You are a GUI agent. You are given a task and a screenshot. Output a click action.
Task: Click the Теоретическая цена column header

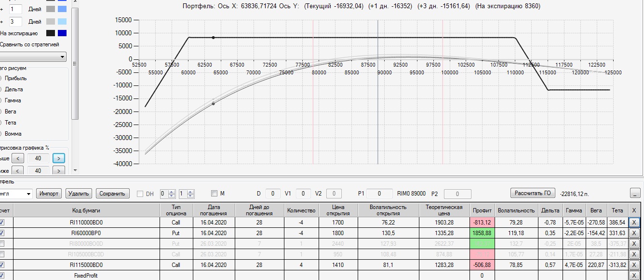click(x=444, y=210)
